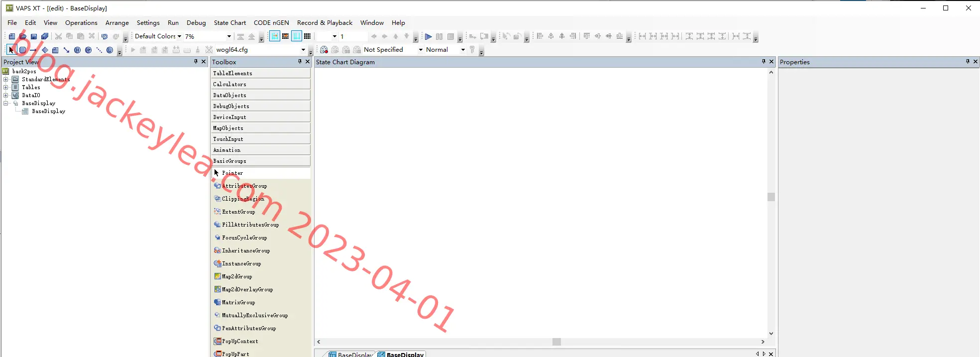The image size is (980, 357).
Task: Click the save disk icon
Action: pyautogui.click(x=34, y=36)
